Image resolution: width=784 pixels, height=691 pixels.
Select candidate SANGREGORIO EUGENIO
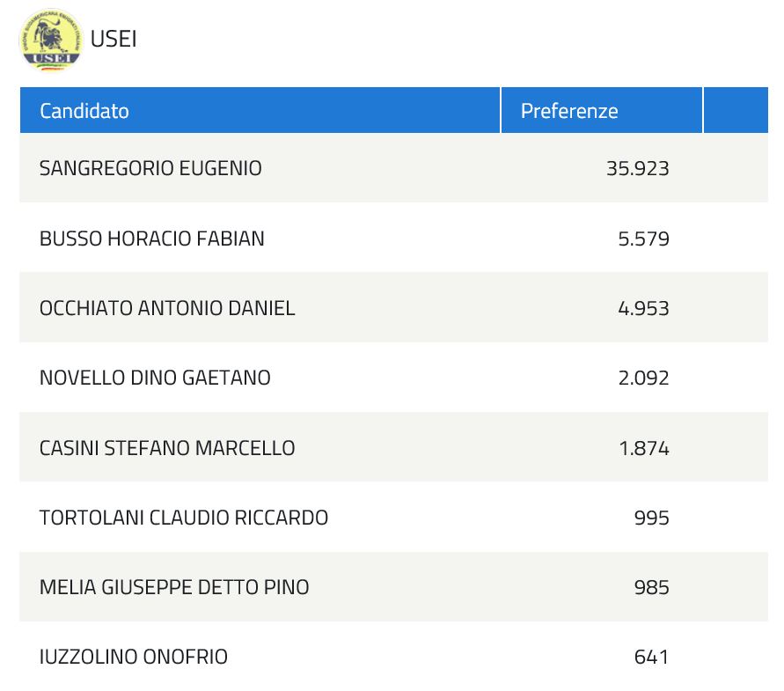click(x=150, y=168)
